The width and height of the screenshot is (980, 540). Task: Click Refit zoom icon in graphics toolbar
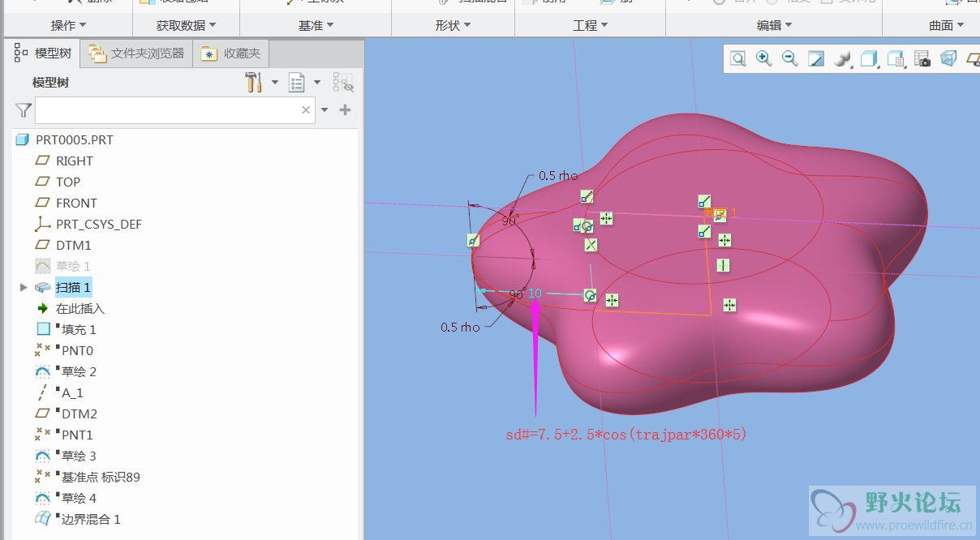click(x=737, y=58)
